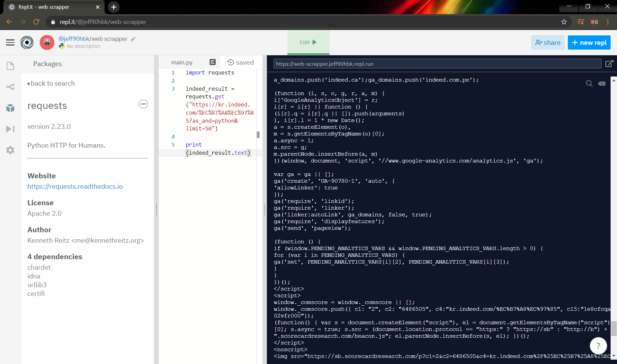Click the editor vertical scrollbar thumb
Viewport: 617px width, 364px height.
pyautogui.click(x=258, y=135)
